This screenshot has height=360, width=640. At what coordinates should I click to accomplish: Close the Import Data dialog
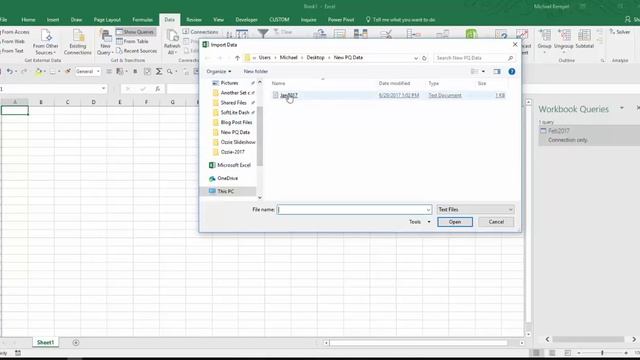[515, 44]
